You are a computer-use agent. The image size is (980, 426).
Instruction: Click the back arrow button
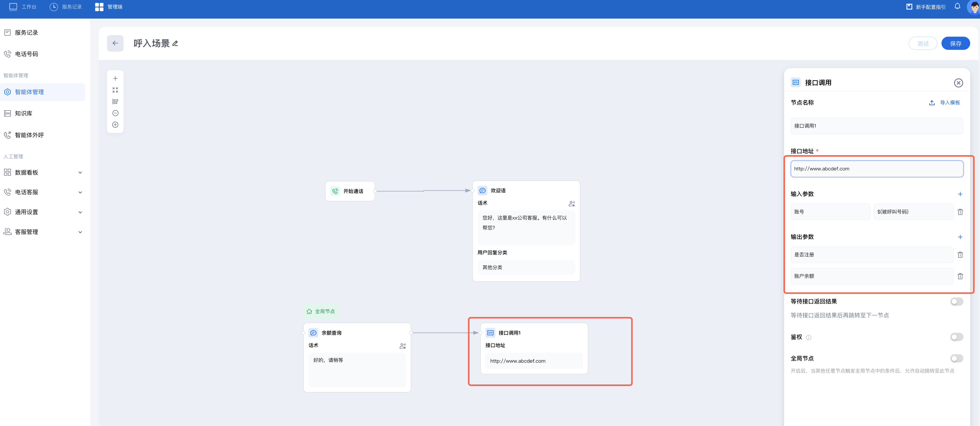tap(115, 43)
